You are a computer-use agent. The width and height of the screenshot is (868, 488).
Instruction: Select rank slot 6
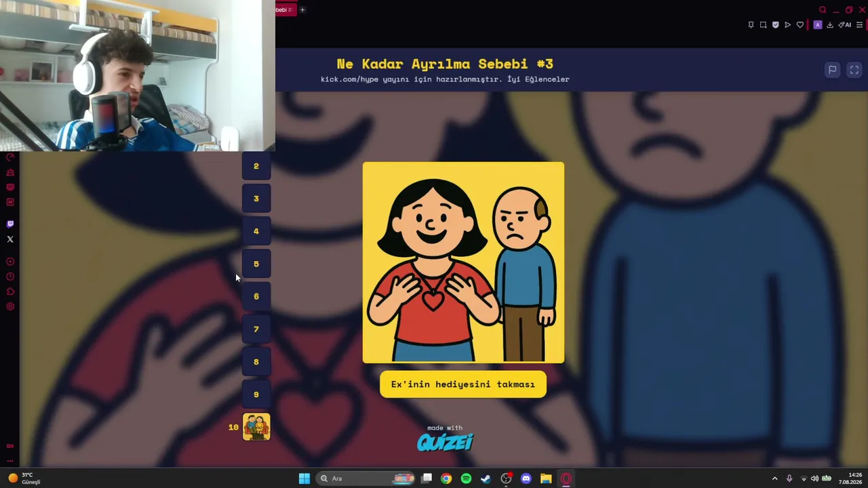256,296
